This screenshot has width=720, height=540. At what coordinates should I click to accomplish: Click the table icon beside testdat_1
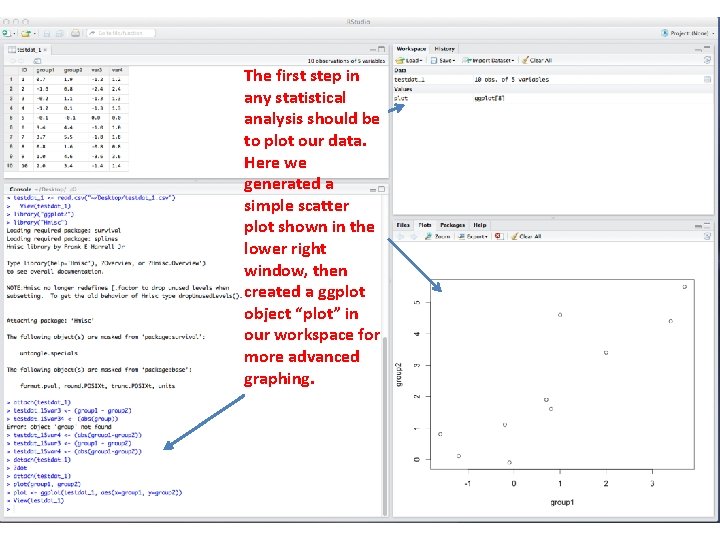[707, 79]
